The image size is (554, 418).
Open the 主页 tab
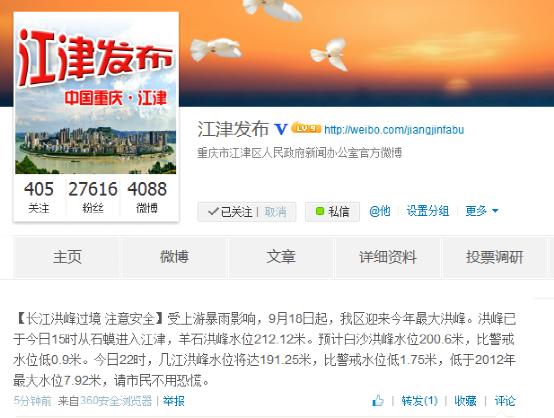click(67, 257)
